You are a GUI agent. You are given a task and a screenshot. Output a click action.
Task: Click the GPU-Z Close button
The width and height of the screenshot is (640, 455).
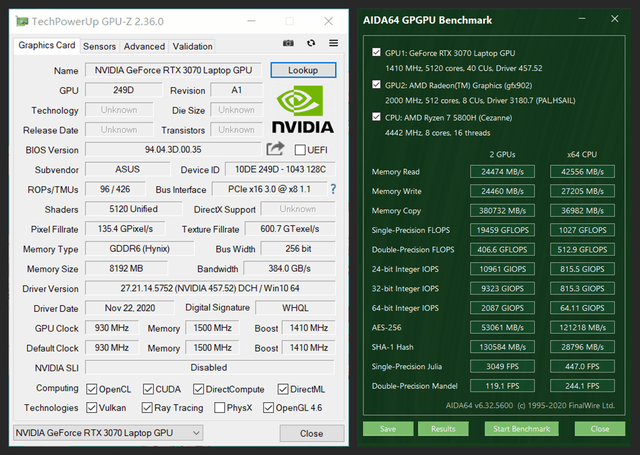coord(312,433)
